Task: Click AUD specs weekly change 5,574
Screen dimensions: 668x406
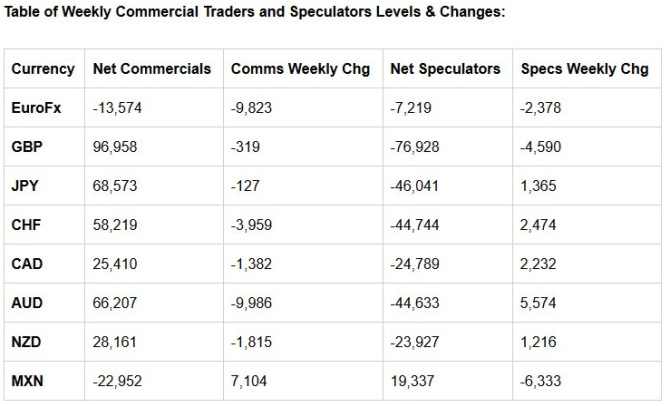Action: [538, 303]
